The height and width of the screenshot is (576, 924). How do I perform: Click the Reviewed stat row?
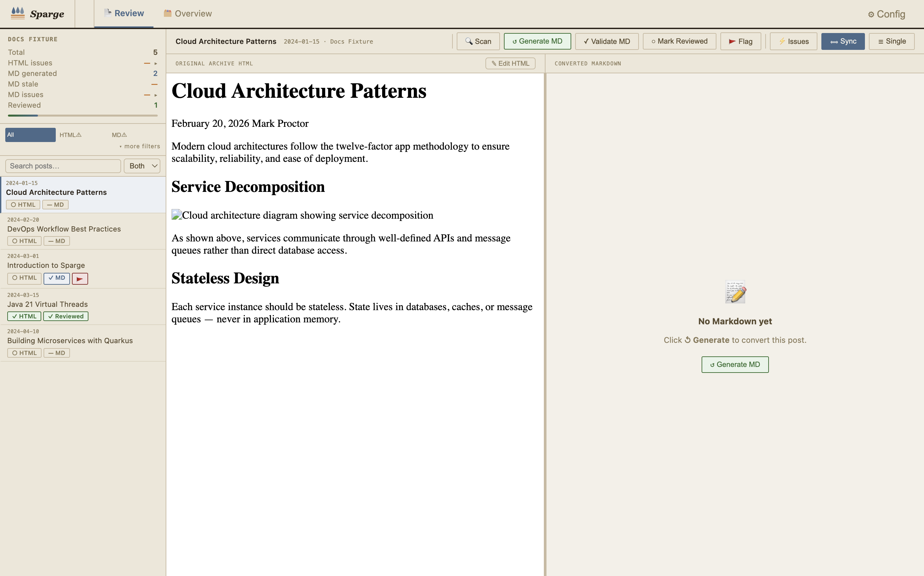tap(82, 105)
